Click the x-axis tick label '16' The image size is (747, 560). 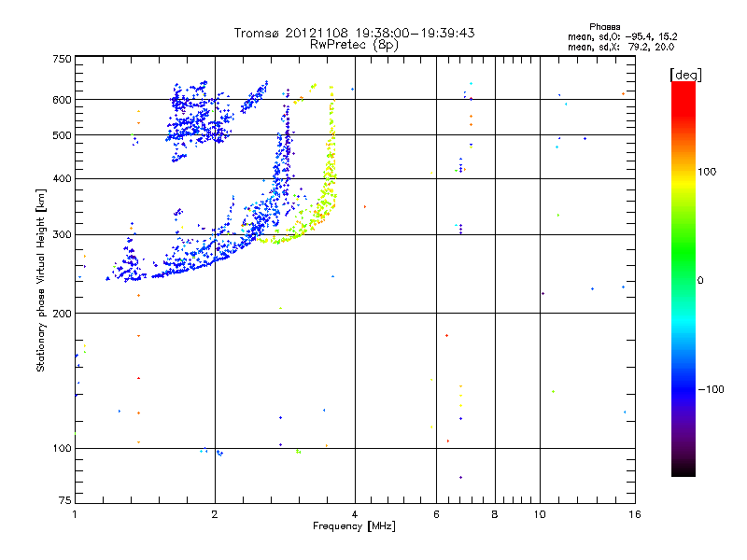coord(635,514)
